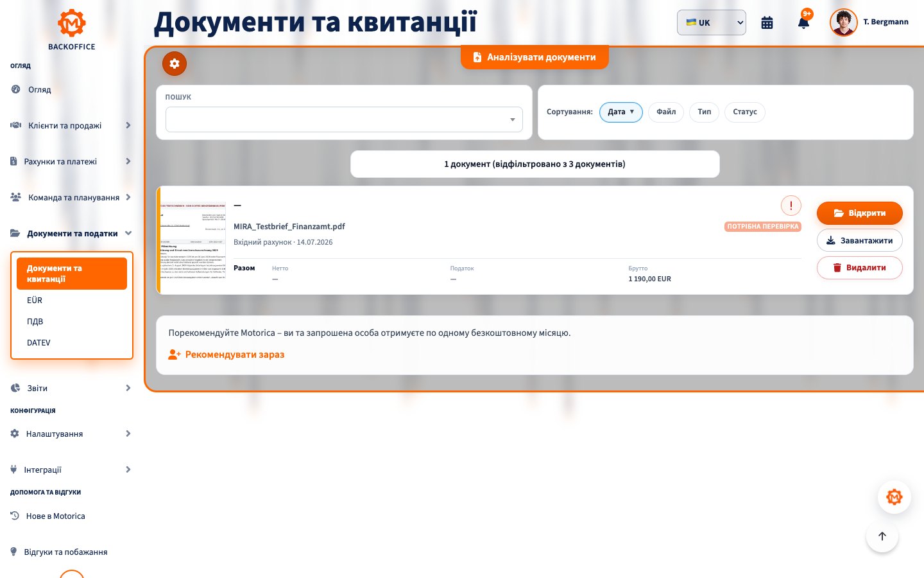This screenshot has width=924, height=578.
Task: Open the calendar icon in header
Action: 767,22
